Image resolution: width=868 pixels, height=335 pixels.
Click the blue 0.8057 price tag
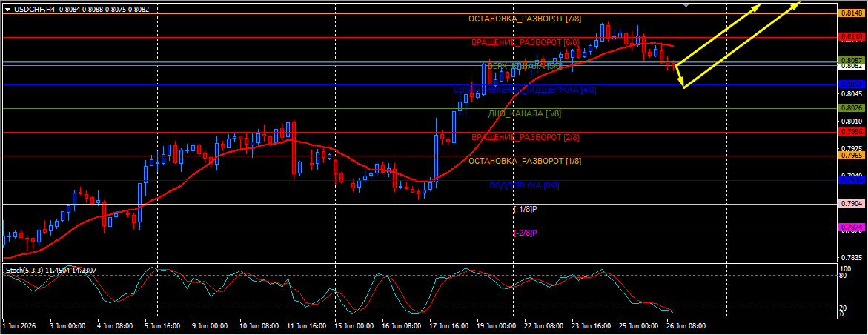tap(852, 84)
